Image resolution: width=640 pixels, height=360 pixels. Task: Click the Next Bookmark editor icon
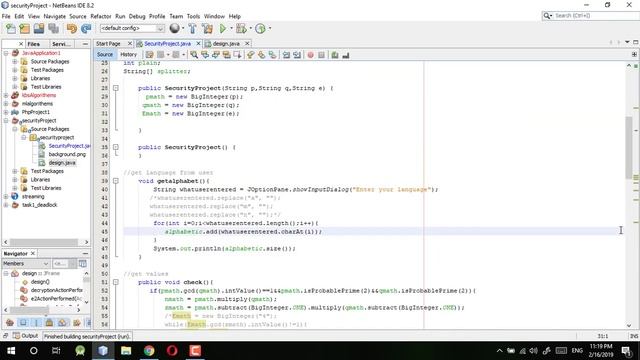[x=261, y=55]
